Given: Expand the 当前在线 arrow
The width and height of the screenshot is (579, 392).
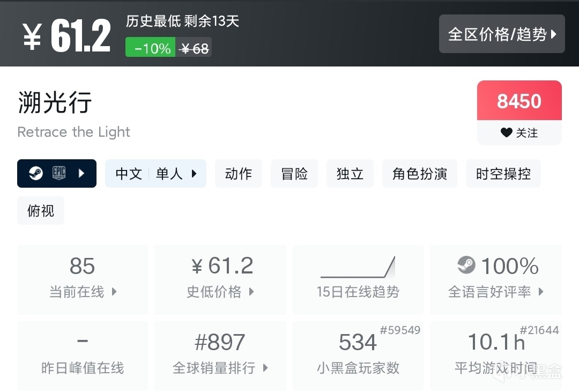Looking at the screenshot, I should click(114, 292).
